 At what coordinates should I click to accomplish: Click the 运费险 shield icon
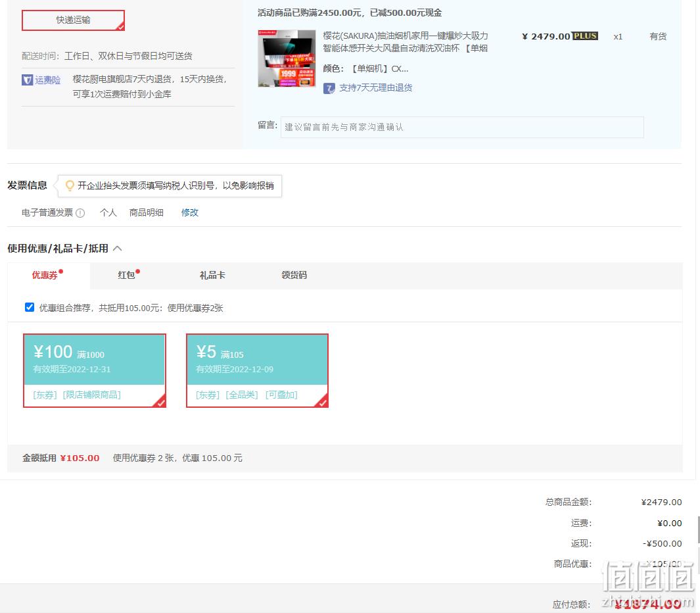[27, 80]
